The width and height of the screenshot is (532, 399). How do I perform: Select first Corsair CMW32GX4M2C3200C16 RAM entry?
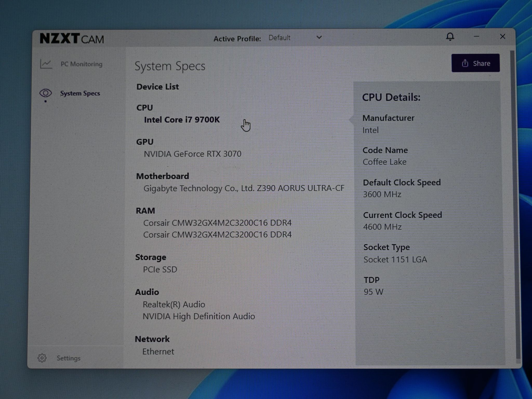tap(217, 223)
